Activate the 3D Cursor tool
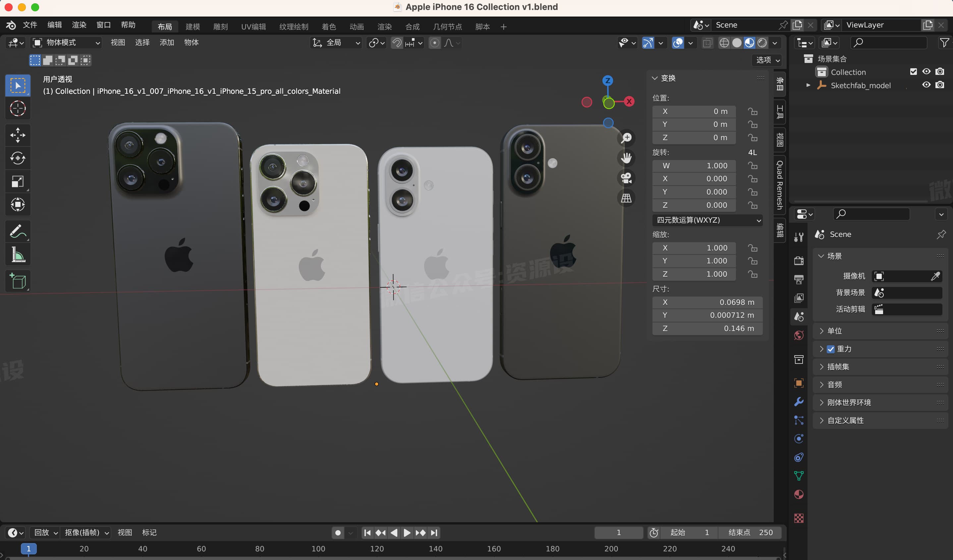 (x=18, y=109)
